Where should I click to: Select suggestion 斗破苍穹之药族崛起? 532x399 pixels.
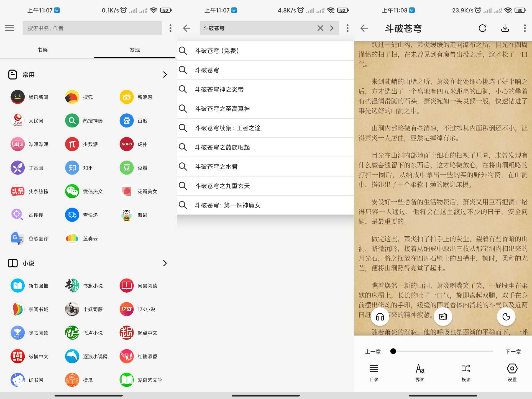click(265, 147)
